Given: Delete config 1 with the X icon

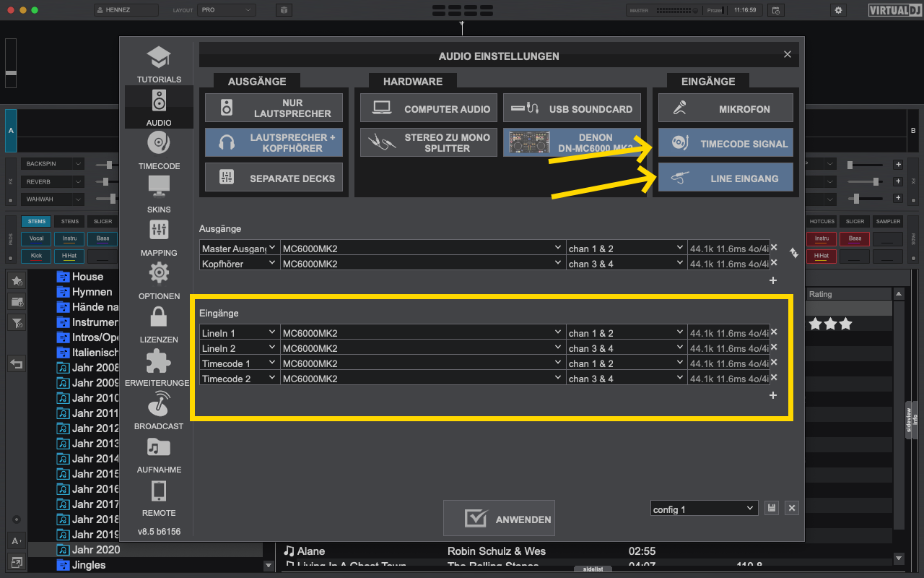Looking at the screenshot, I should pos(792,508).
